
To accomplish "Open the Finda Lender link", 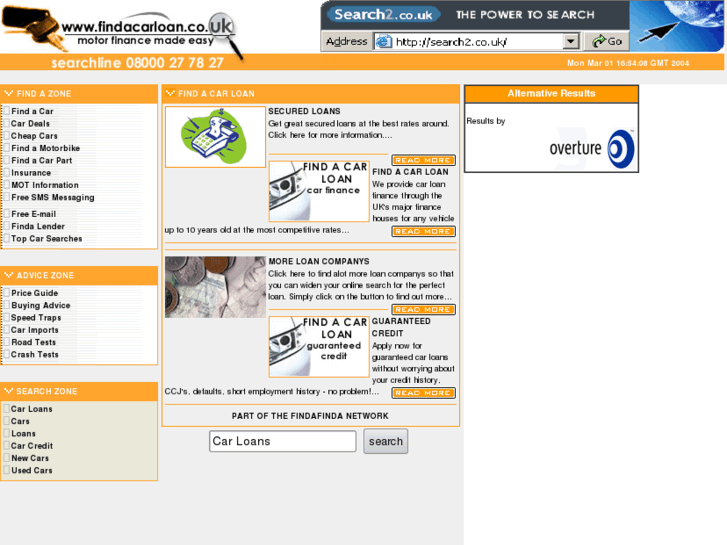I will click(38, 226).
